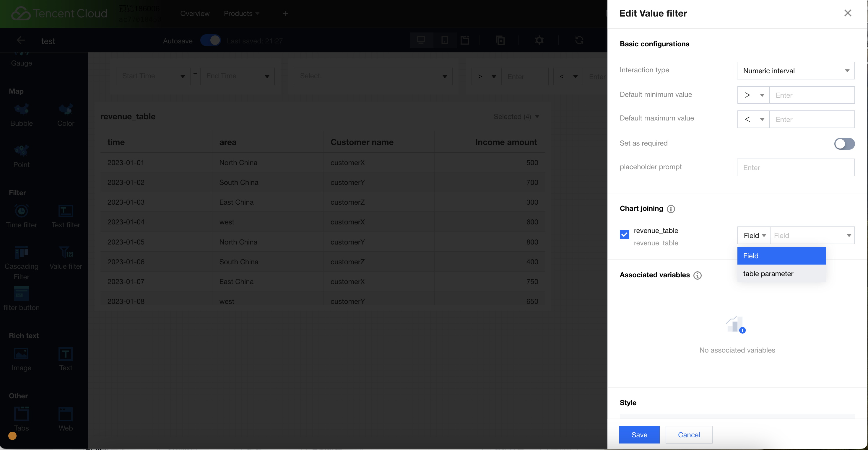
Task: Click the Chart joining info icon
Action: coord(671,209)
